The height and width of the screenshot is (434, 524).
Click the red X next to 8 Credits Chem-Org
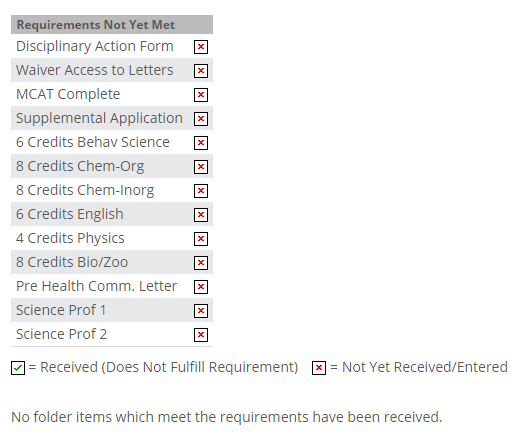pos(201,167)
